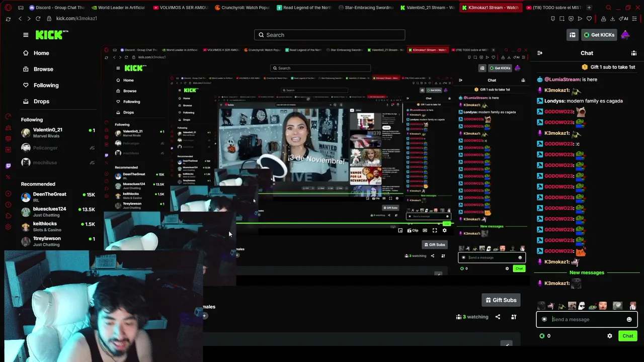Screen dimensions: 644x362
Task: Switch to the Star-Embracing Swordmaster tab
Action: 365,8
